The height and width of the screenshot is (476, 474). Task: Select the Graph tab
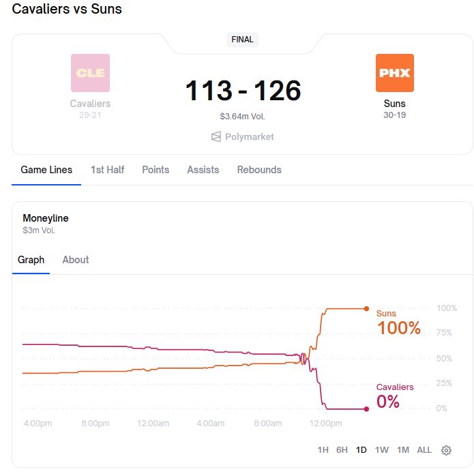31,260
